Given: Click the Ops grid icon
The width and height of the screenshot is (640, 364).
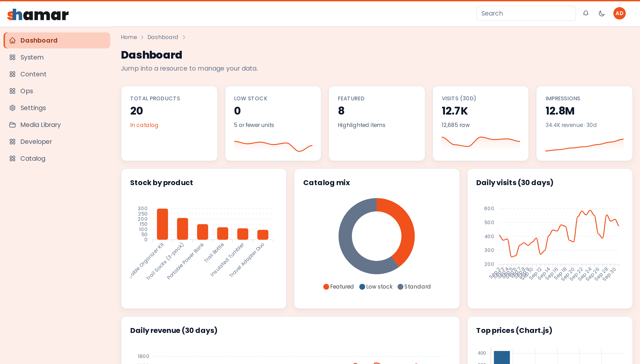Looking at the screenshot, I should coord(12,91).
